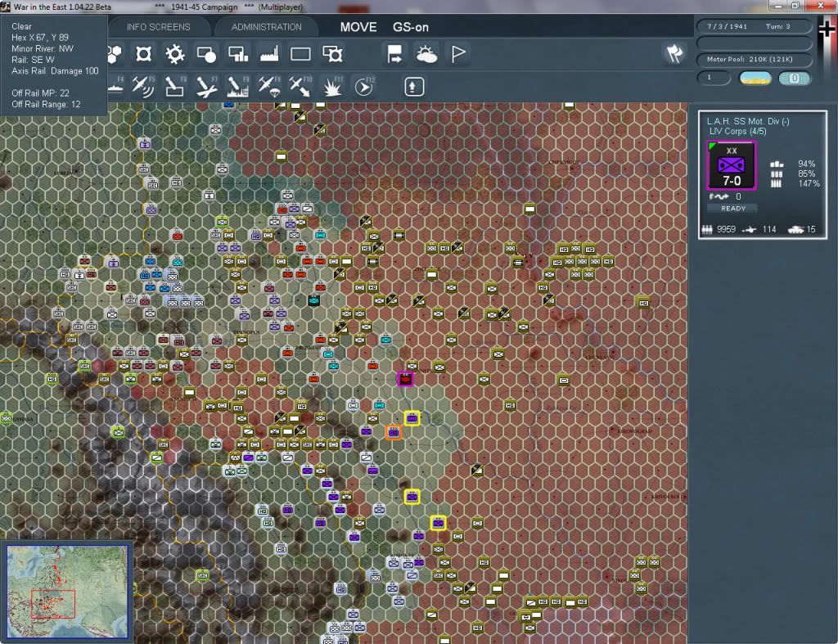Select the F10 air transfer mode
Viewport: 838px width, 644px height.
pos(300,87)
